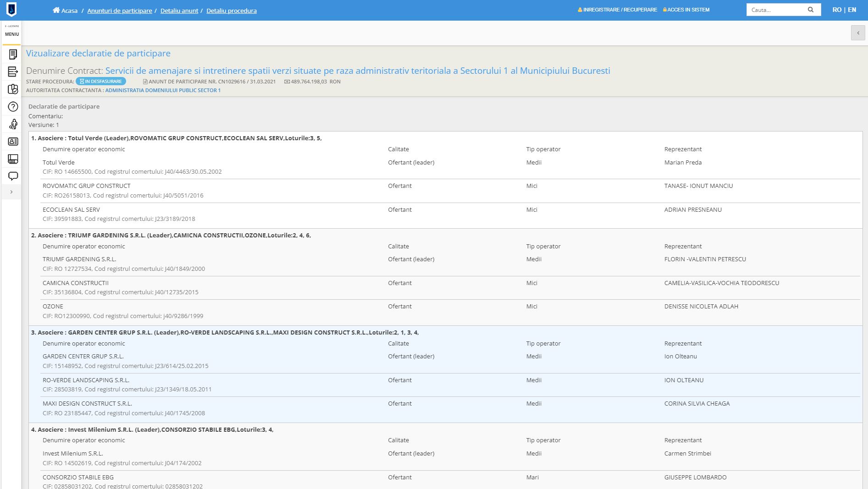
Task: Open Detaliu procedura breadcrumb
Action: tap(232, 11)
